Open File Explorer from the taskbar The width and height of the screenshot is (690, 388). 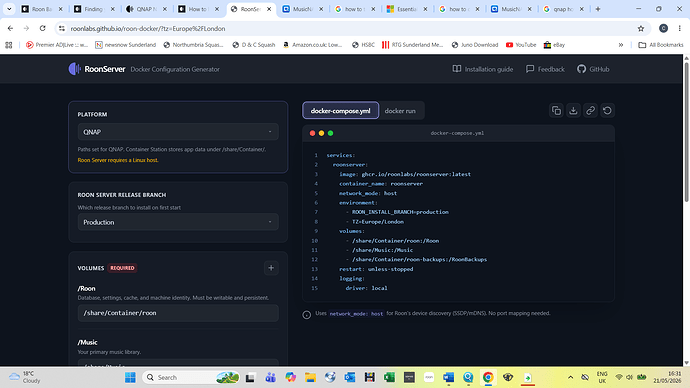pyautogui.click(x=310, y=377)
